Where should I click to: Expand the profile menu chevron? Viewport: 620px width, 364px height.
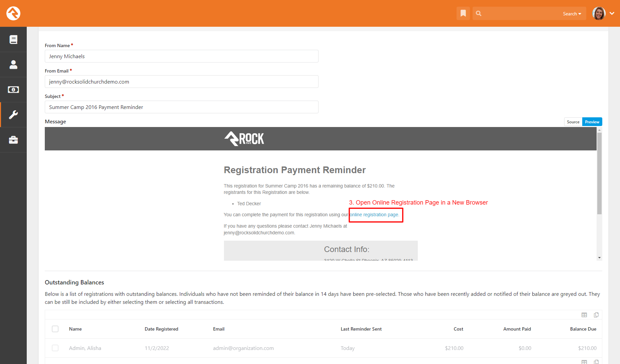(x=612, y=13)
